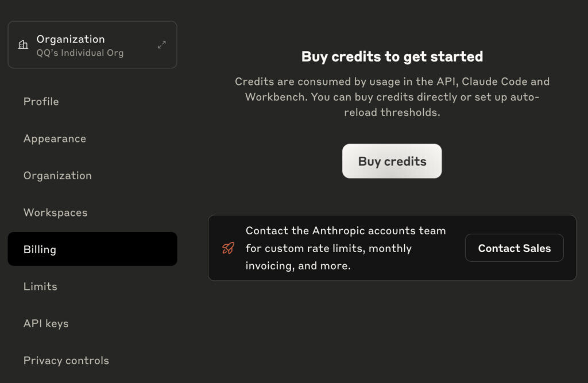Navigate to the Limits page
588x383 pixels.
click(40, 287)
